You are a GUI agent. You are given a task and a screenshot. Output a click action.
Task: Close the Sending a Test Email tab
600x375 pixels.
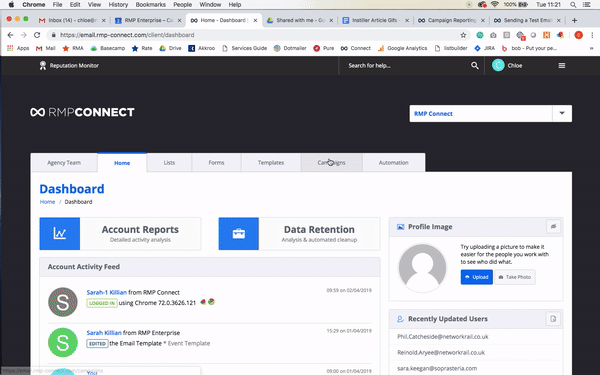tap(559, 20)
